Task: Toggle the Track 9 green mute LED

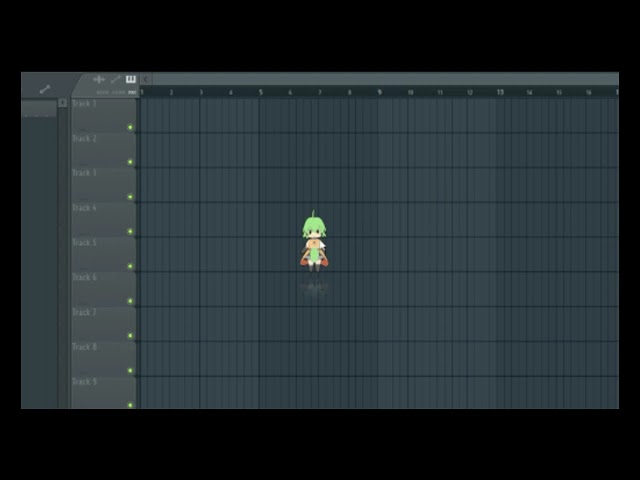Action: point(130,405)
